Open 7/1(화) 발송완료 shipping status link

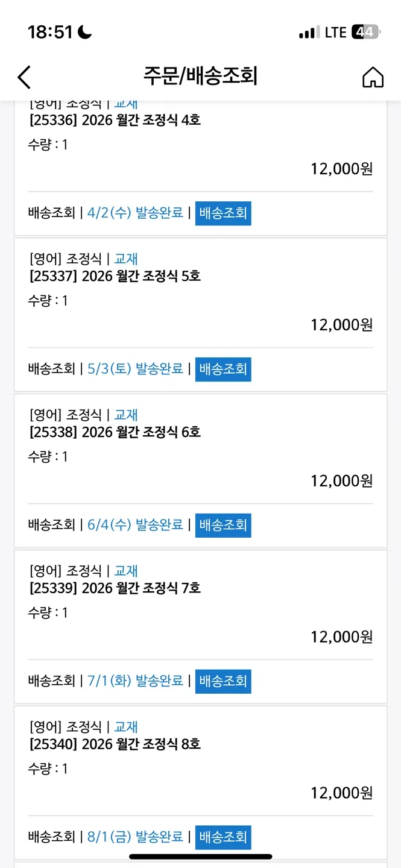point(135,681)
